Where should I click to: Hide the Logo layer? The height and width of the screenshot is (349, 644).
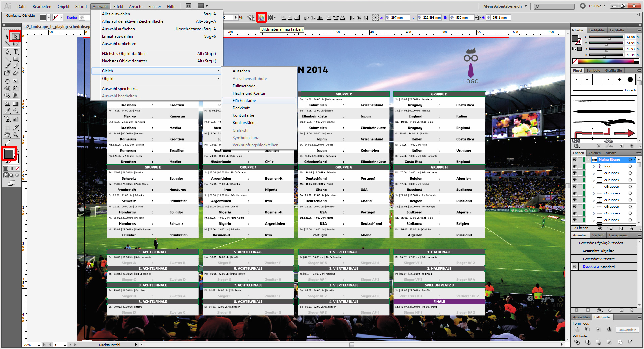click(574, 166)
